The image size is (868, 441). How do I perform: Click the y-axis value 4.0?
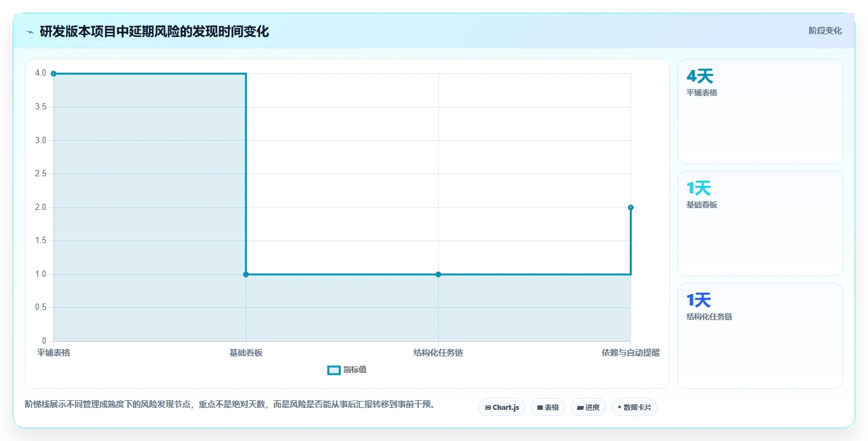[41, 73]
